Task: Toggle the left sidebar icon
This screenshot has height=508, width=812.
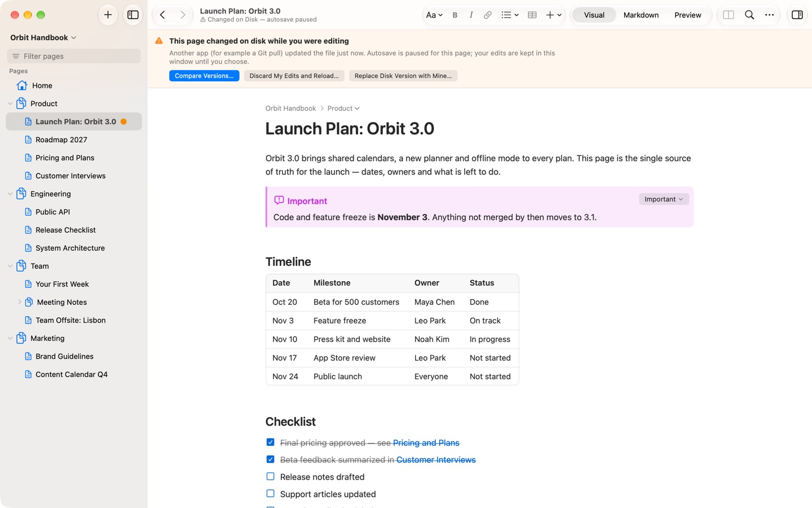Action: [x=133, y=15]
